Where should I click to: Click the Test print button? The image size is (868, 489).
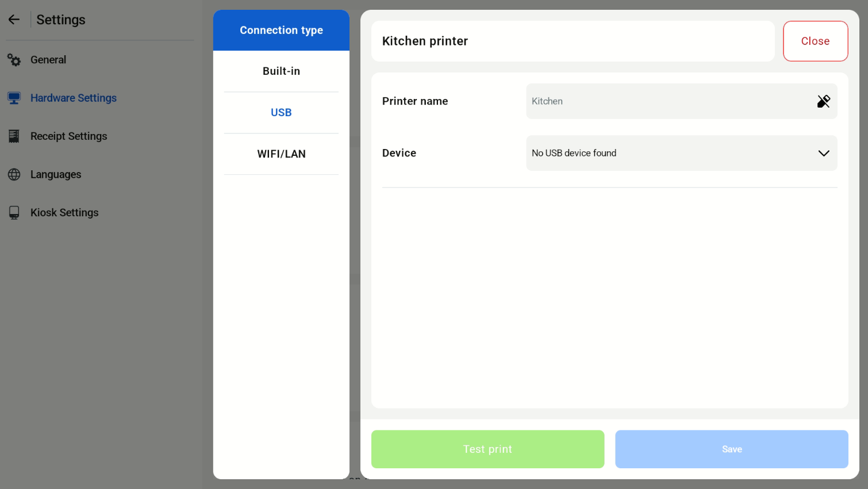click(x=487, y=449)
